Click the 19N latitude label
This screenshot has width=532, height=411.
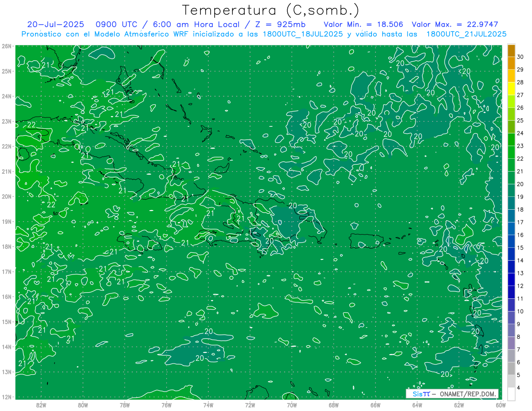(6, 222)
